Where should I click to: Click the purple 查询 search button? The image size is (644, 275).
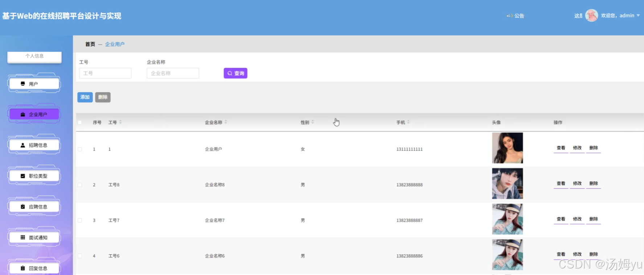[235, 73]
